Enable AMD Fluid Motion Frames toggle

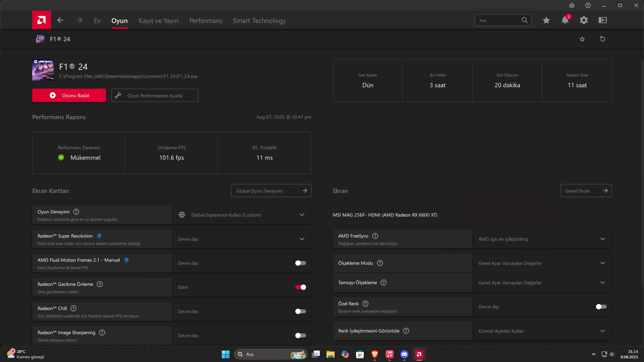coord(301,263)
